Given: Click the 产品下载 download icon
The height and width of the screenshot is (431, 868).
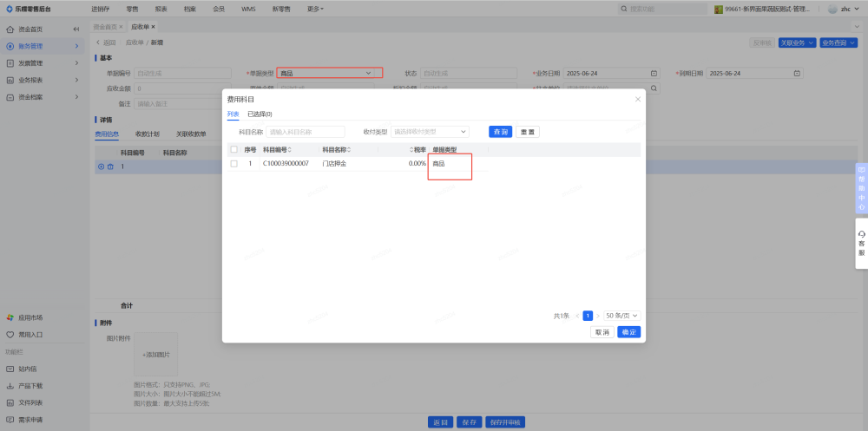Looking at the screenshot, I should click(x=10, y=385).
